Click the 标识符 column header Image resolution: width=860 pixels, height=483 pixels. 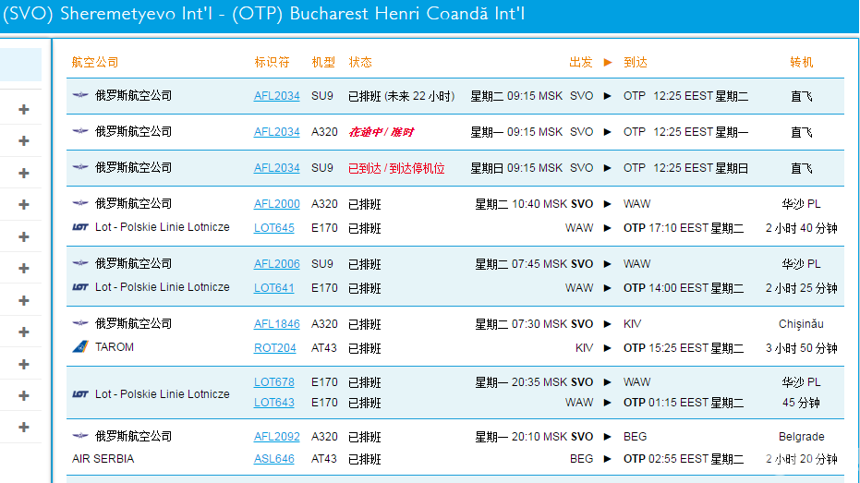[271, 62]
